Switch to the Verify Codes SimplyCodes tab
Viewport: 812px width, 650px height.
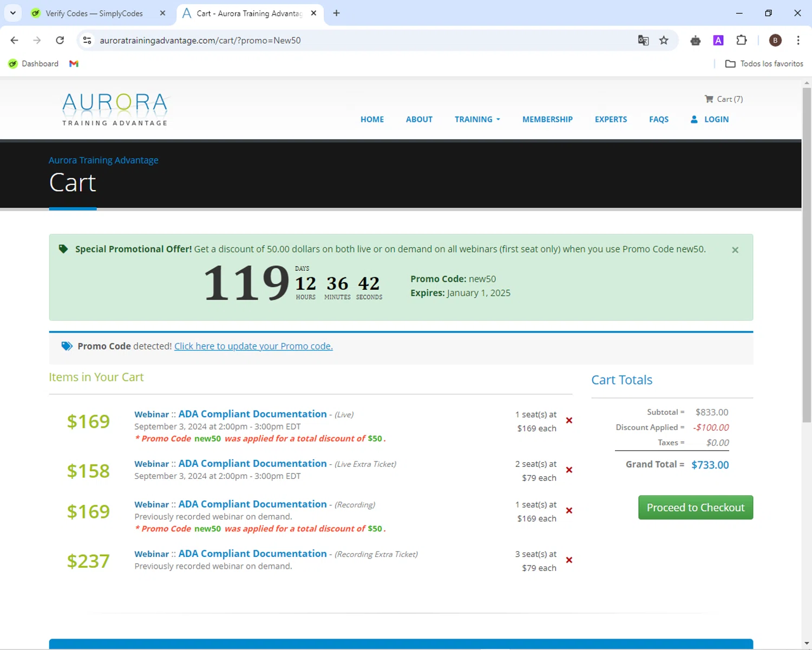pos(94,13)
